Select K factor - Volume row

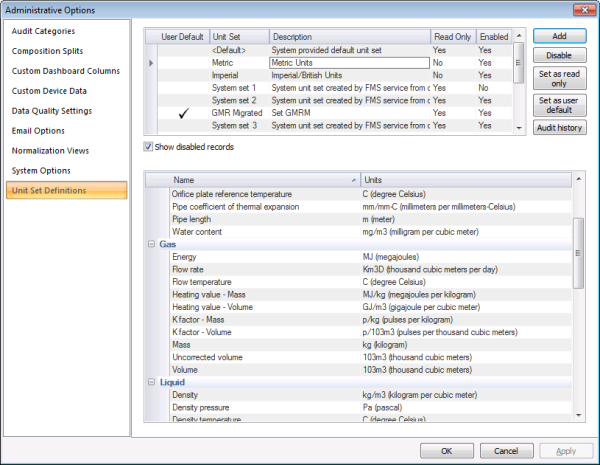click(x=370, y=332)
